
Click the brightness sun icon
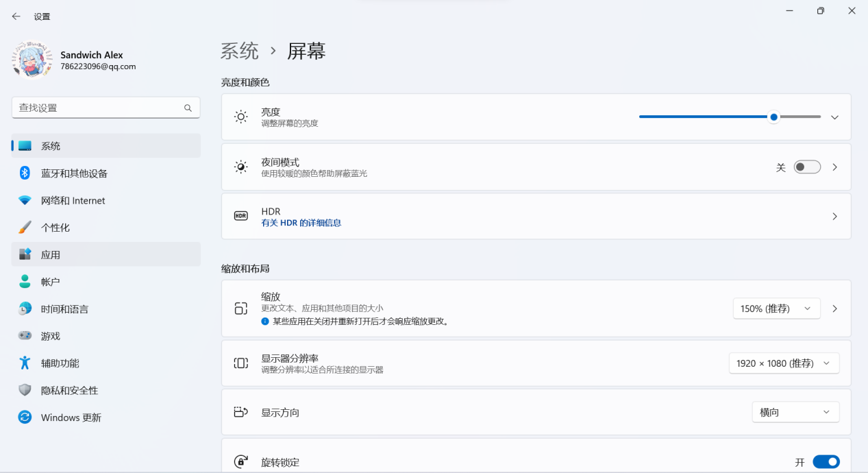(x=240, y=117)
